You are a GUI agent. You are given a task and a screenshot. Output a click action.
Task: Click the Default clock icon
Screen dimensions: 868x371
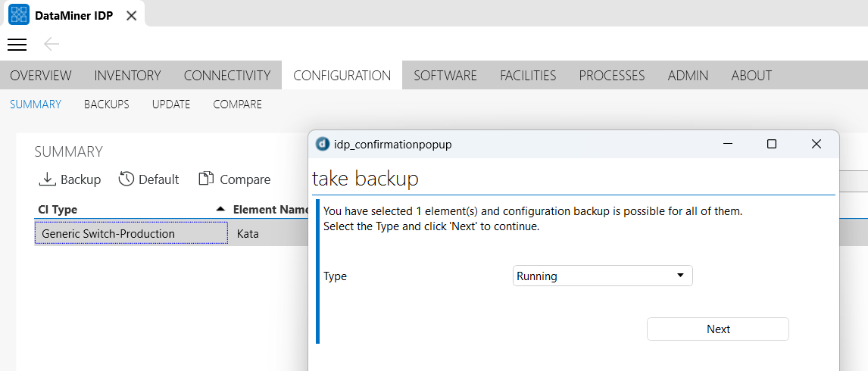pyautogui.click(x=126, y=179)
